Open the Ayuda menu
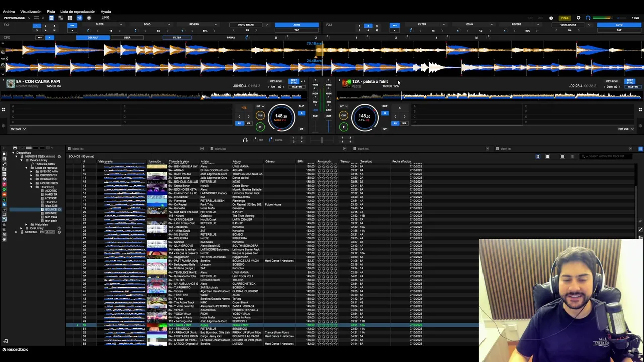The height and width of the screenshot is (362, 644). (x=106, y=11)
